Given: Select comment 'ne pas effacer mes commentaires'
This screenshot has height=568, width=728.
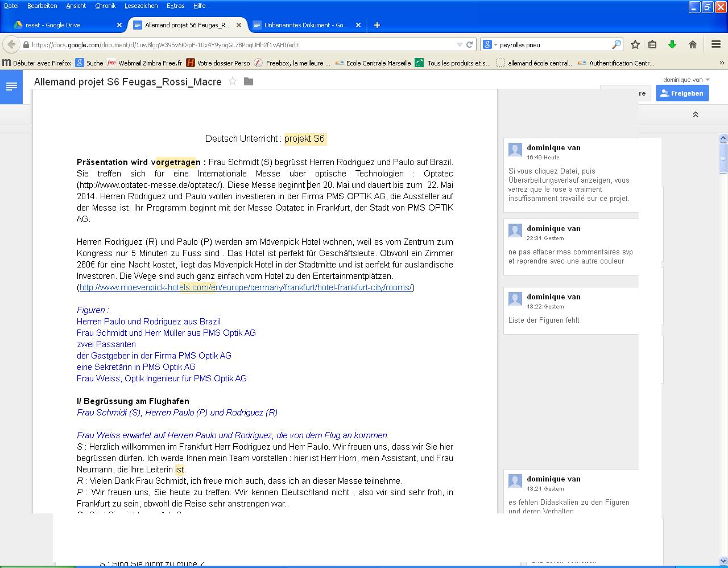Looking at the screenshot, I should [x=570, y=248].
